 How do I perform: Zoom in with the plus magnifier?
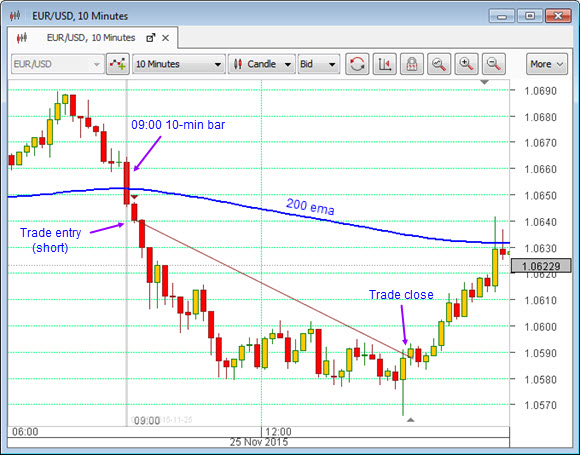click(x=466, y=64)
